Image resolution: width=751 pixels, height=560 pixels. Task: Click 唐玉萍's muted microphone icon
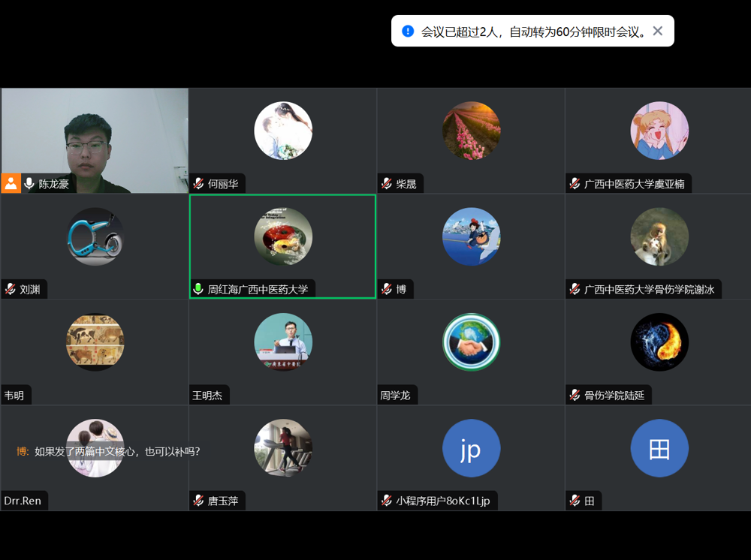[199, 501]
